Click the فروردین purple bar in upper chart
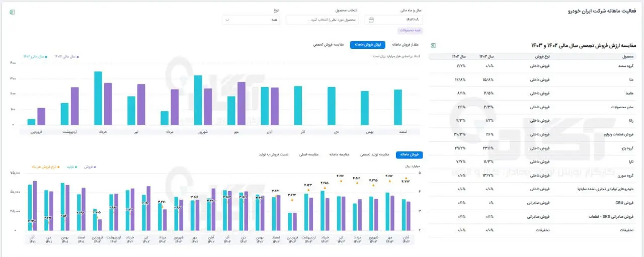The height and width of the screenshot is (257, 644). [x=41, y=117]
